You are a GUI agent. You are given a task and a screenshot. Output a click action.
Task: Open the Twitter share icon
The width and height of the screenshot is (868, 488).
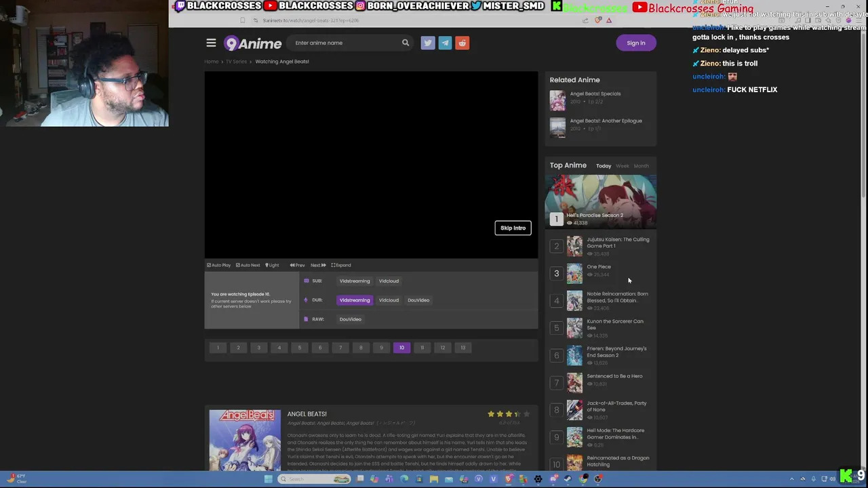pos(428,43)
